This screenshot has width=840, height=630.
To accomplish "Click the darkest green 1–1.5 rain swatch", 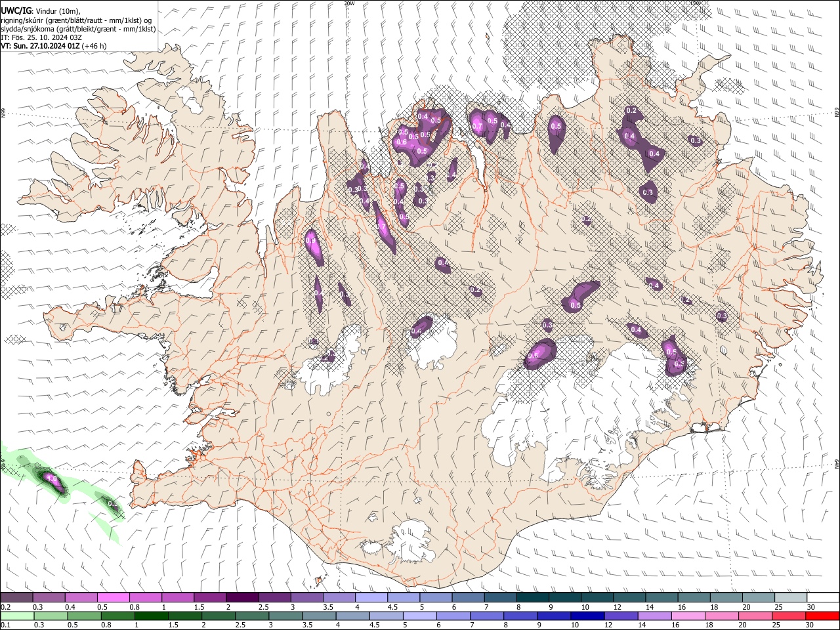I will 151,616.
